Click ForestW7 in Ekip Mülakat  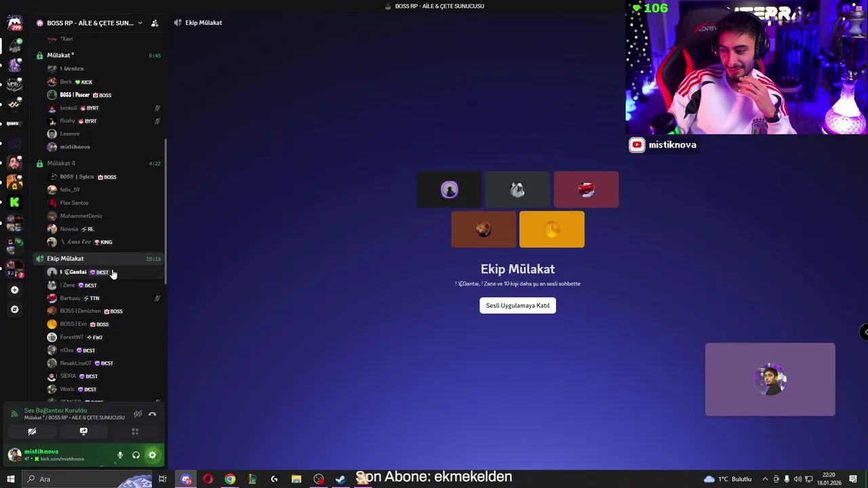[x=104, y=338]
